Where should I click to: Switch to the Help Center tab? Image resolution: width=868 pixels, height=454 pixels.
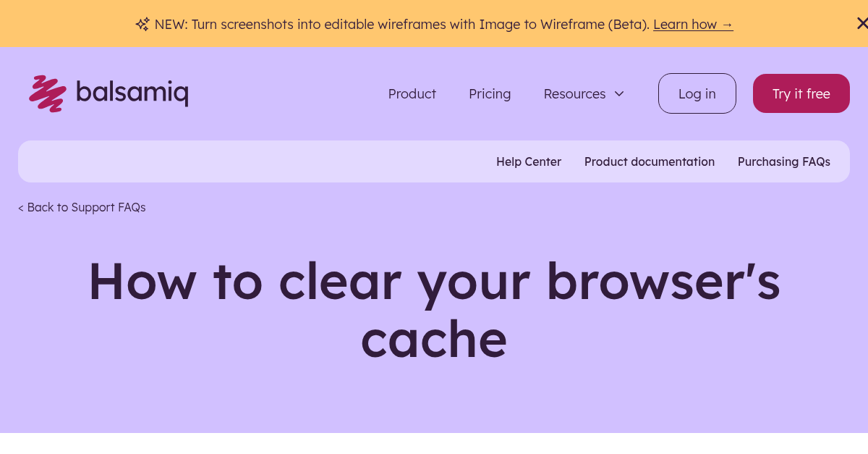click(529, 161)
